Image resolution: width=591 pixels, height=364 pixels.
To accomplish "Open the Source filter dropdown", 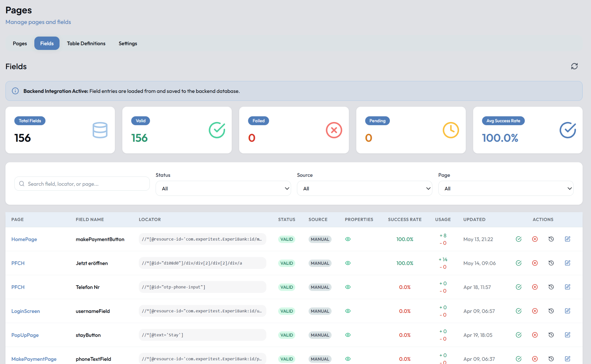I will (x=364, y=188).
